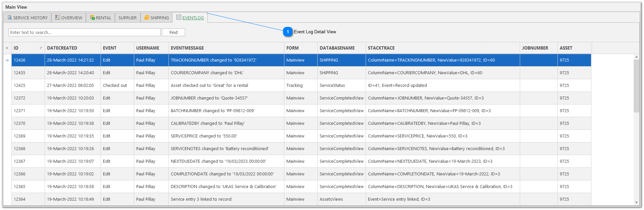Select row with ID 12436
Screen dimensions: 644x210
(301, 60)
